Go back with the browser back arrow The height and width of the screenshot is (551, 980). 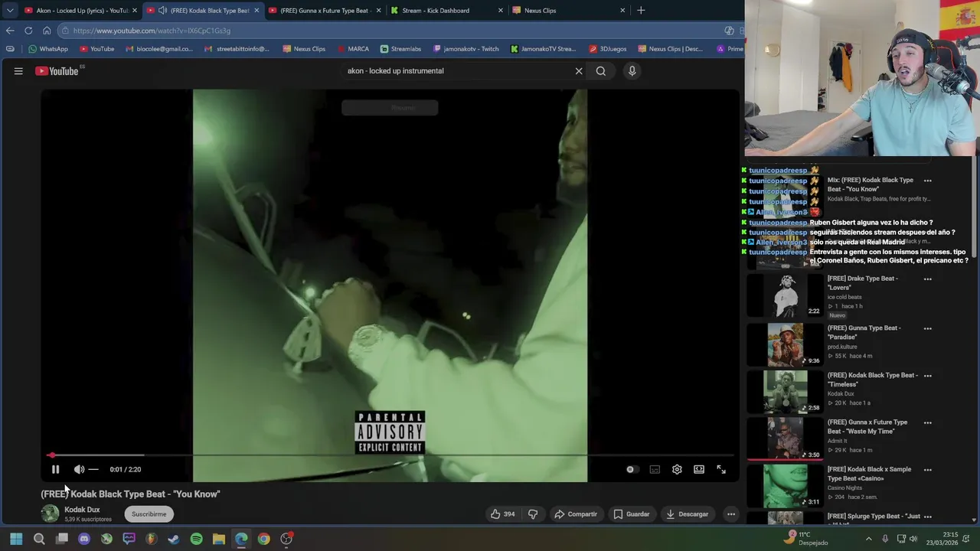[10, 31]
